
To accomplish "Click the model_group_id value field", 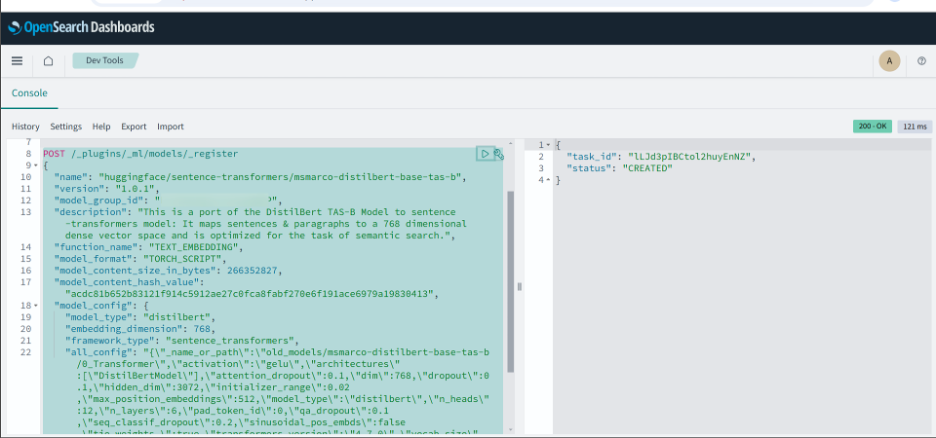I will click(217, 200).
